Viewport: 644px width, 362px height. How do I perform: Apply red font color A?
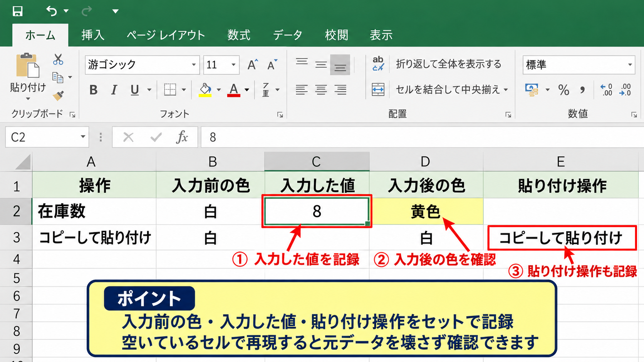[234, 90]
